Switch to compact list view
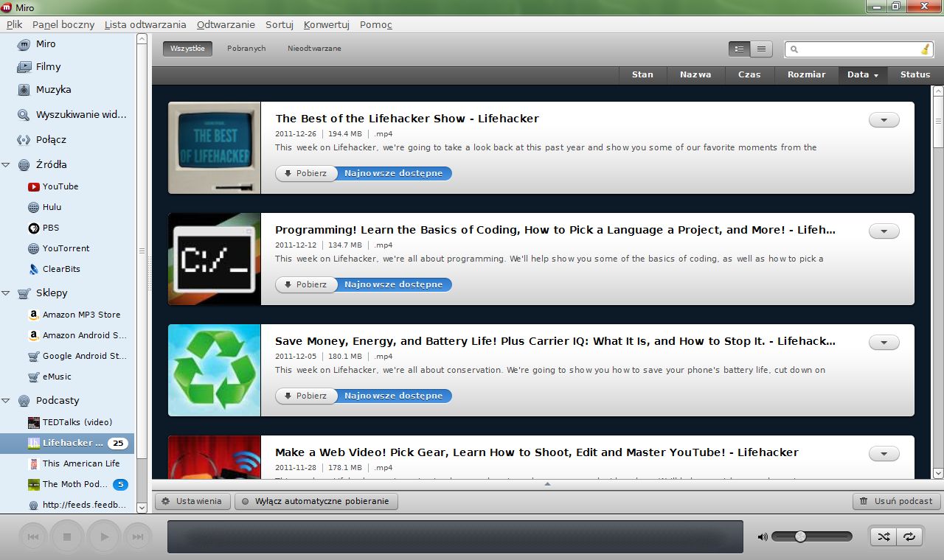The image size is (944, 560). pyautogui.click(x=761, y=49)
